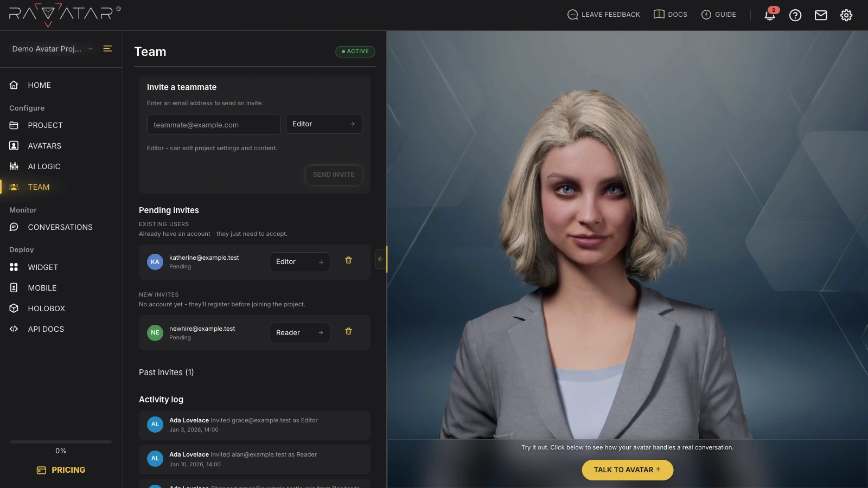Click the Pending invites heading
Viewport: 868px width, 488px height.
pyautogui.click(x=169, y=210)
